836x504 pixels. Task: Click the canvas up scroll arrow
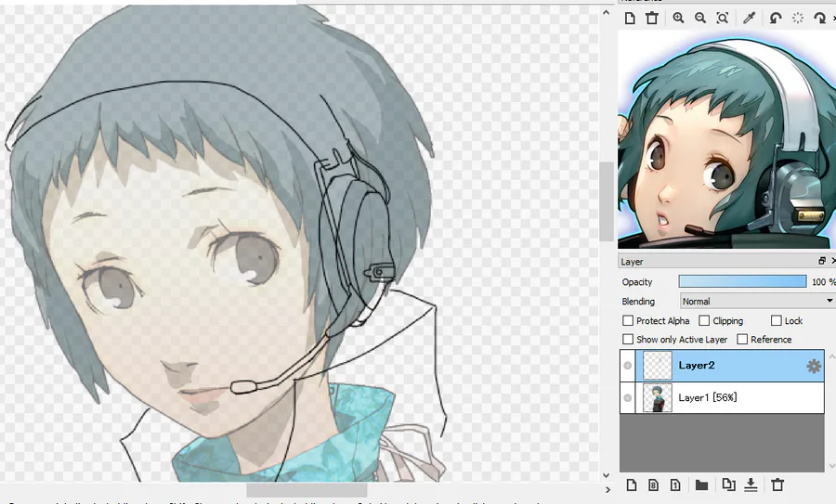click(607, 12)
